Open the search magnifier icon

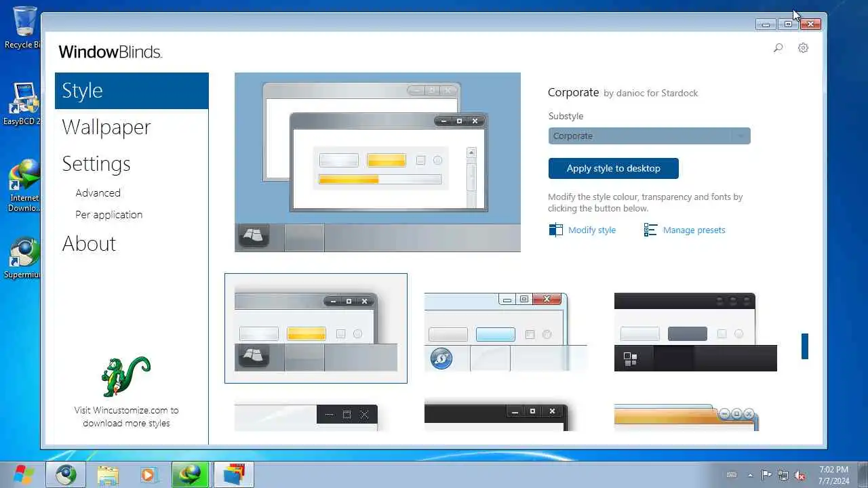(x=778, y=48)
